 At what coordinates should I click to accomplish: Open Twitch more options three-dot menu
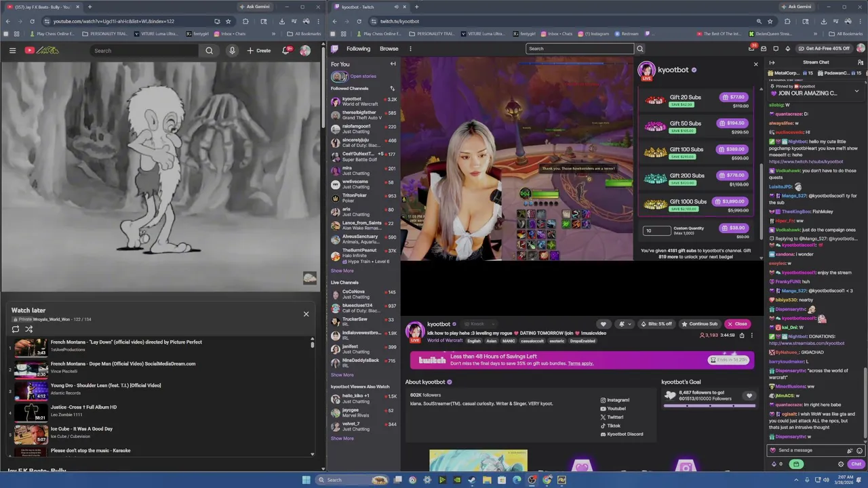410,49
